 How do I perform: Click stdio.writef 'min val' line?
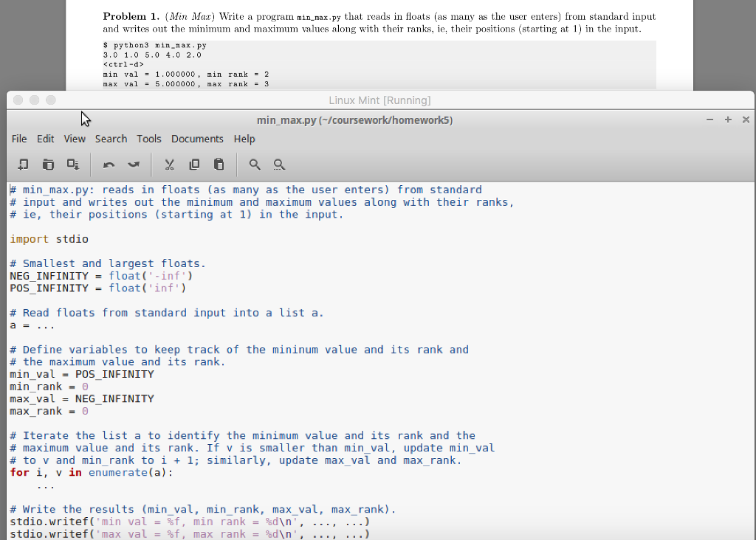[x=190, y=522]
